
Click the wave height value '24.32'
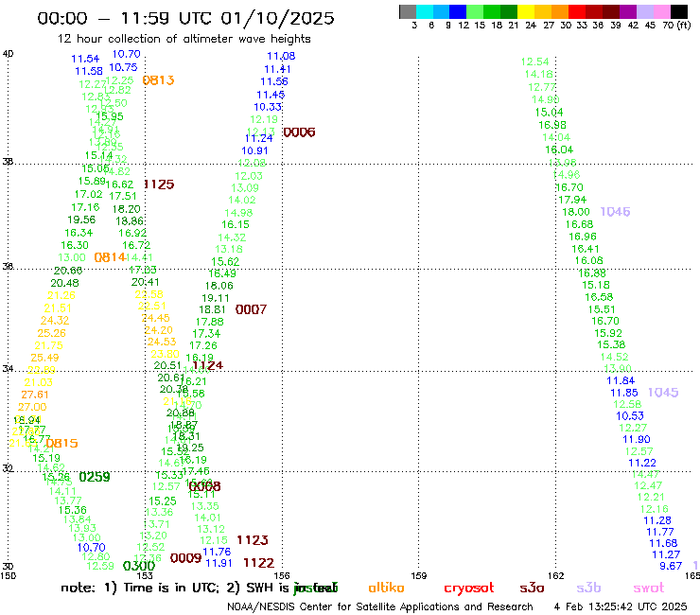[x=55, y=321]
